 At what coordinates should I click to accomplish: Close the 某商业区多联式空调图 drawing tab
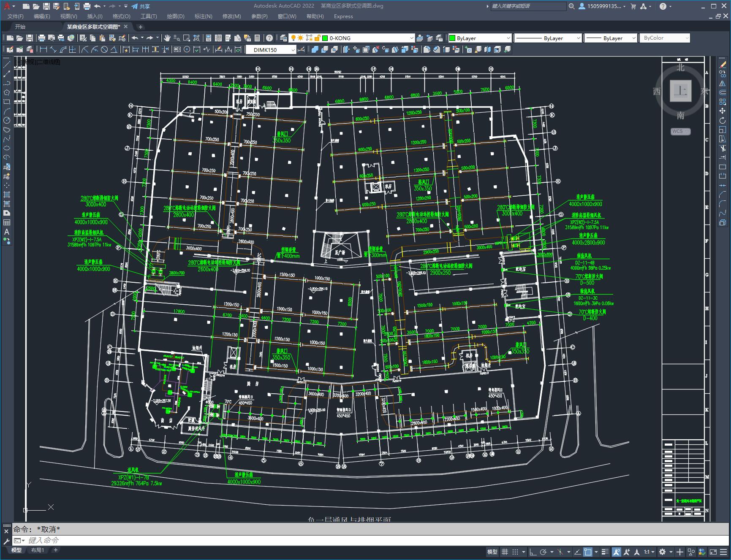click(126, 27)
